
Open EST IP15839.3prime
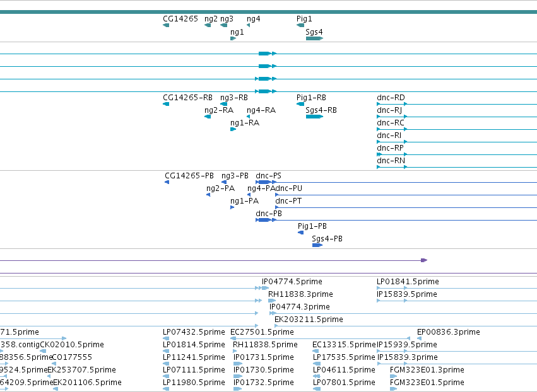(408, 357)
